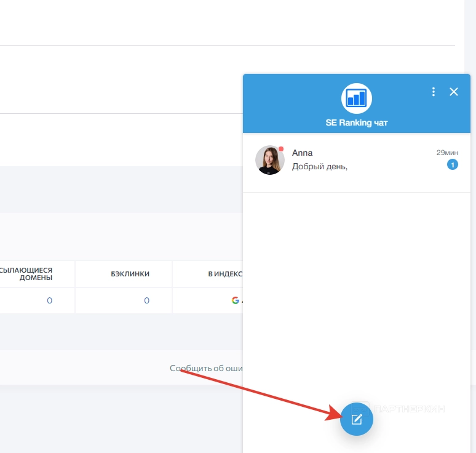
Task: Open the message preview 'Добрый день,'
Action: coord(319,167)
